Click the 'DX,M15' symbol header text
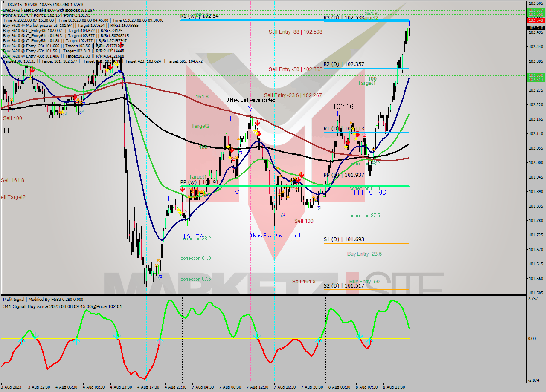 16,4
